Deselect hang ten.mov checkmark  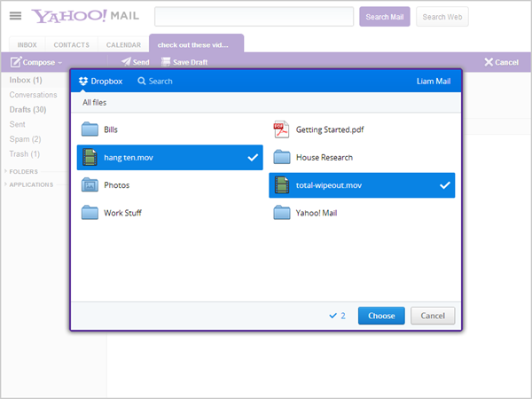pos(253,158)
